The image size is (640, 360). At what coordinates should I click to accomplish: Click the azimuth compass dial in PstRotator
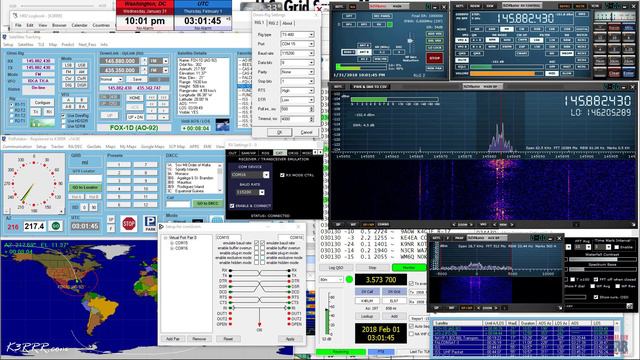(34, 183)
